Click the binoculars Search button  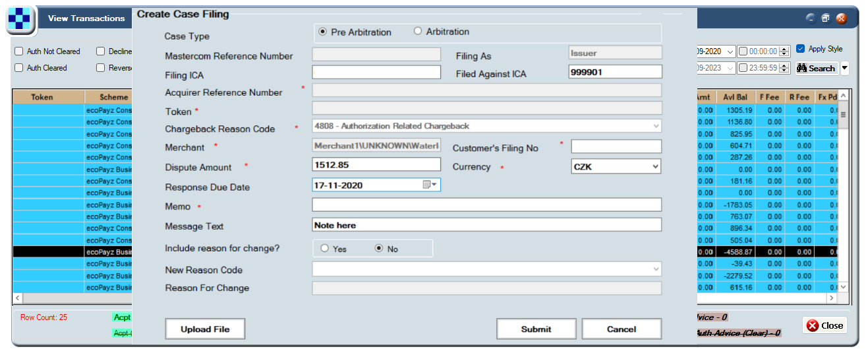pyautogui.click(x=816, y=68)
